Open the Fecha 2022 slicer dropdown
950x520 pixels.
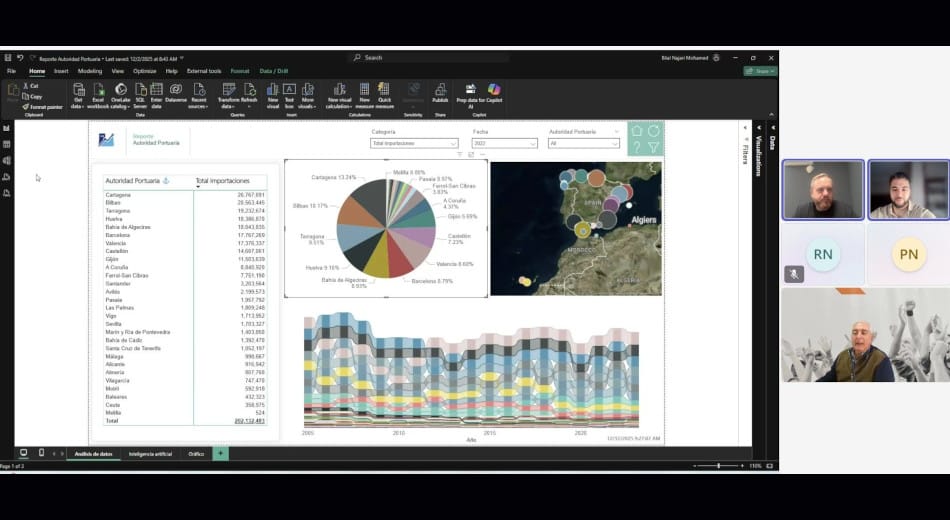tap(505, 143)
